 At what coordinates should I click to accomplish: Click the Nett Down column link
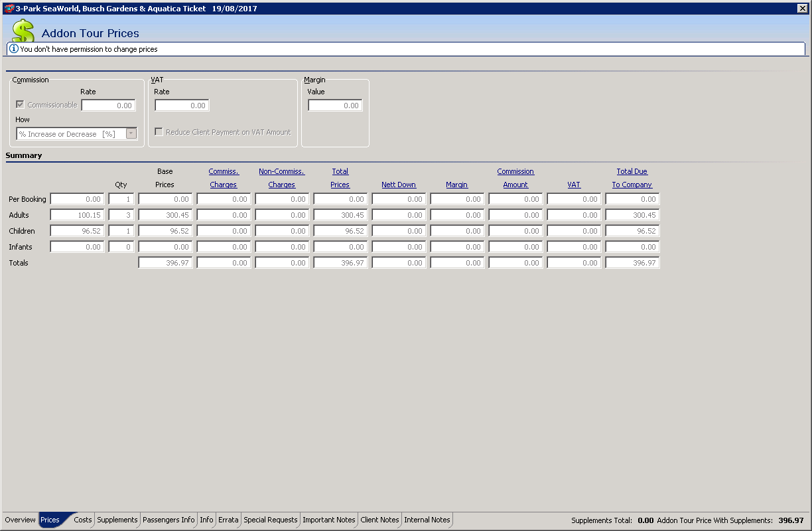[x=399, y=185]
